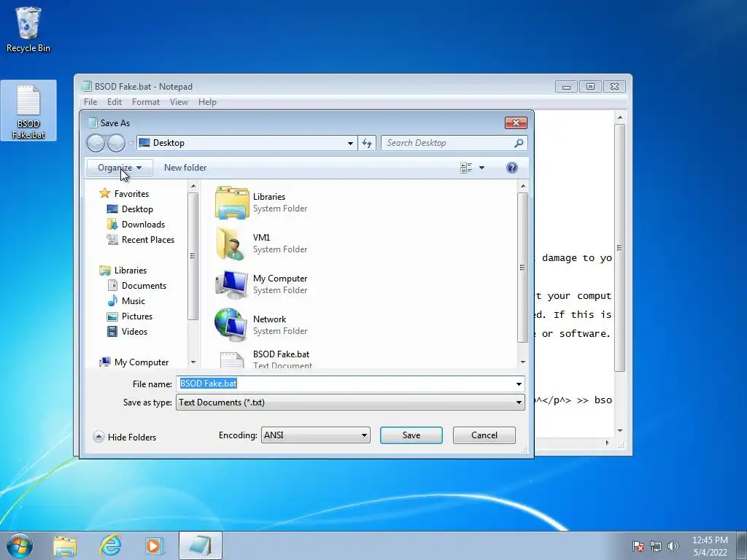The width and height of the screenshot is (747, 560).
Task: Click the Save button
Action: [x=411, y=435]
